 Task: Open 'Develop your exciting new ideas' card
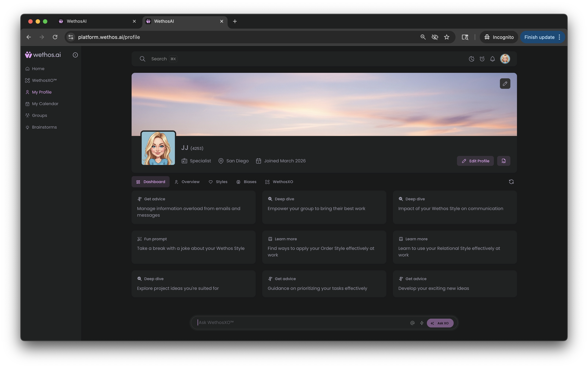(455, 284)
